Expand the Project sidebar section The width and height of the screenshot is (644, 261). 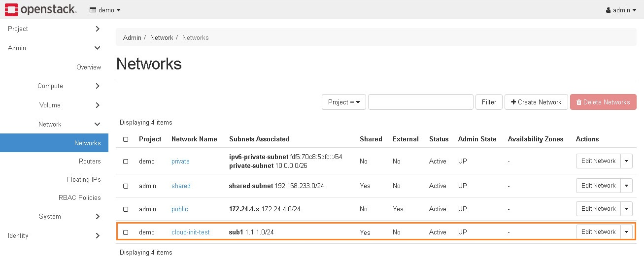point(98,29)
